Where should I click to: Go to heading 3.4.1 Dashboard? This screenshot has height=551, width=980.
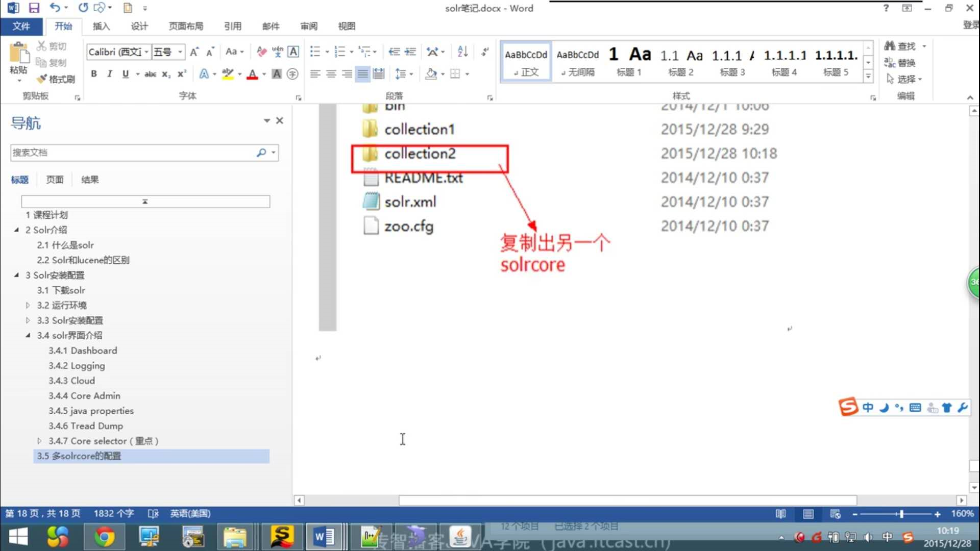point(83,350)
